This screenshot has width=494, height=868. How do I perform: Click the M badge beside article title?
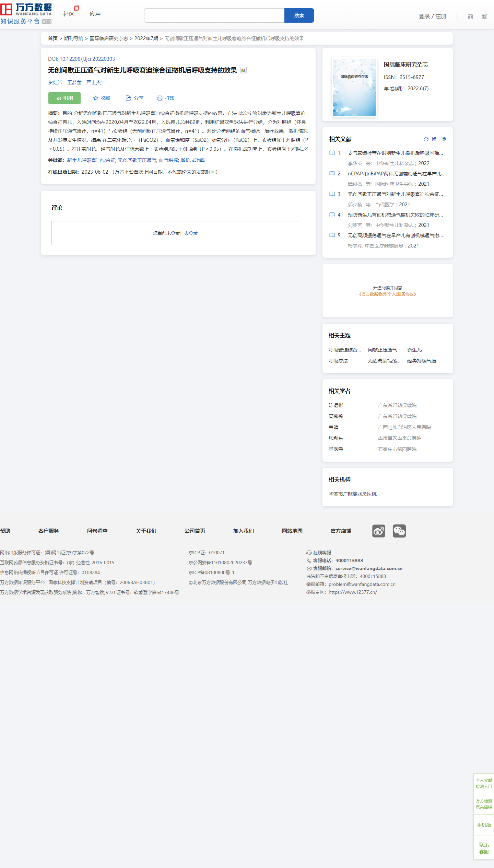click(243, 70)
